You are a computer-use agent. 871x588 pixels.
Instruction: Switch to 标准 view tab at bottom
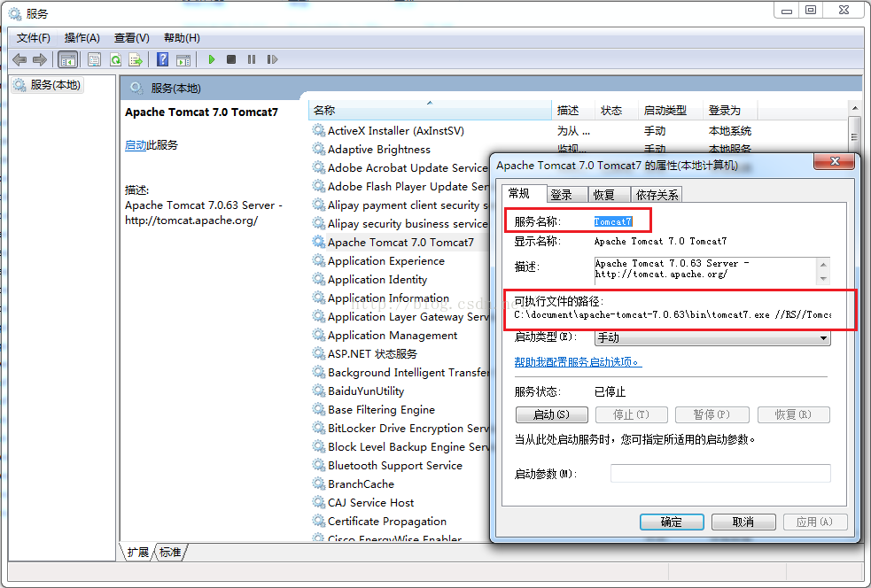pyautogui.click(x=170, y=552)
